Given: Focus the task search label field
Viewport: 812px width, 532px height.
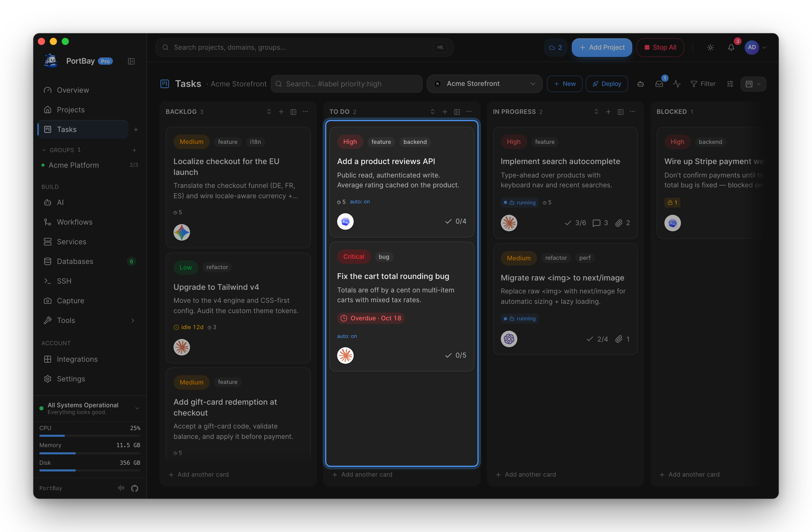Looking at the screenshot, I should click(347, 84).
